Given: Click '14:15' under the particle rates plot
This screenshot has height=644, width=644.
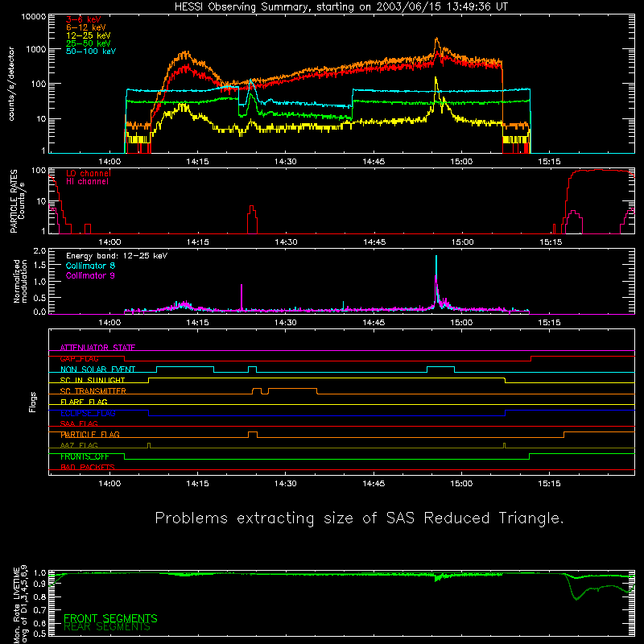Looking at the screenshot, I should click(x=197, y=242).
